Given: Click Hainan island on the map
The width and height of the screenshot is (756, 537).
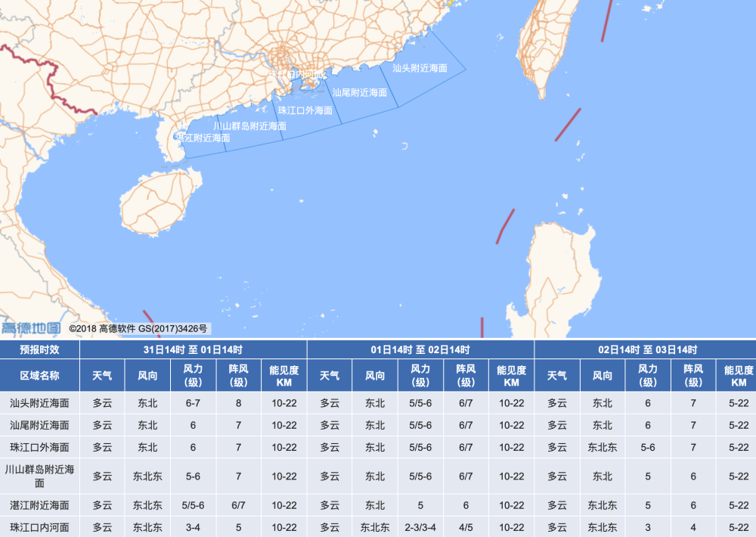Looking at the screenshot, I should coord(159,202).
